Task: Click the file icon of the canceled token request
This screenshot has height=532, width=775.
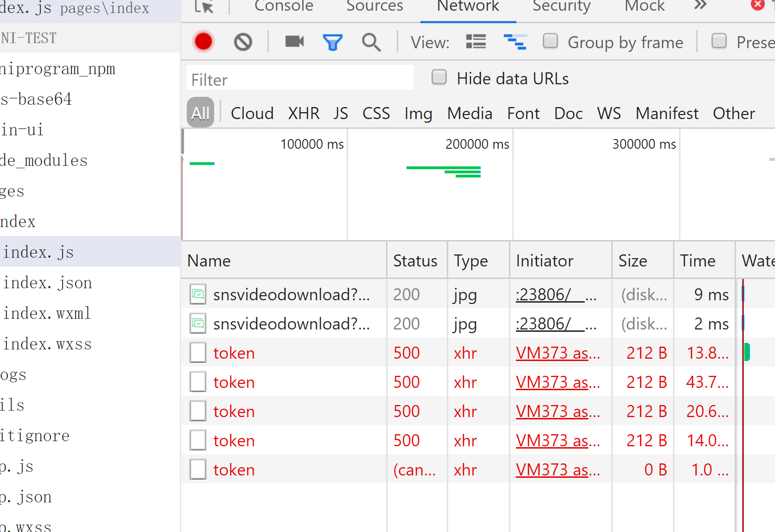Action: pos(198,469)
